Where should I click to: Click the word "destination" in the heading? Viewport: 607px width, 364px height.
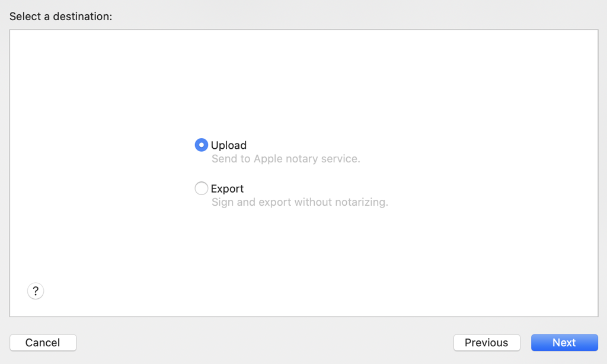click(x=82, y=17)
